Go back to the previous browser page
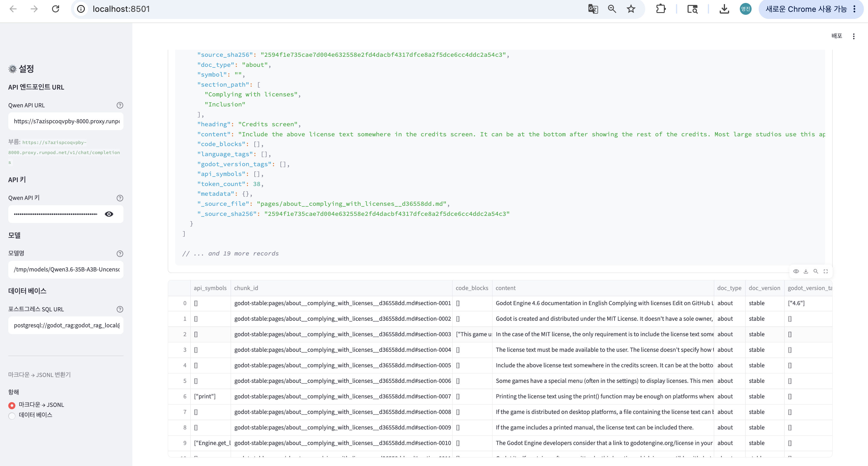The width and height of the screenshot is (868, 466). point(13,9)
